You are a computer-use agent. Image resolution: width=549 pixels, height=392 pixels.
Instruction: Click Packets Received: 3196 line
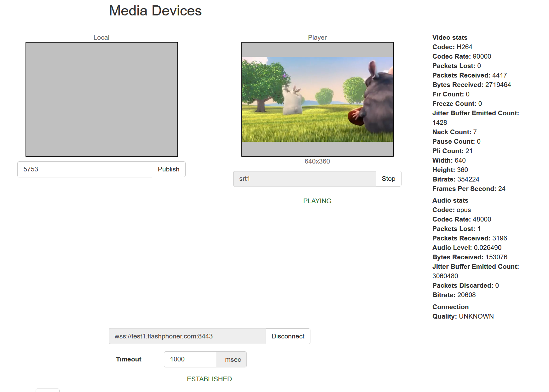[470, 238]
